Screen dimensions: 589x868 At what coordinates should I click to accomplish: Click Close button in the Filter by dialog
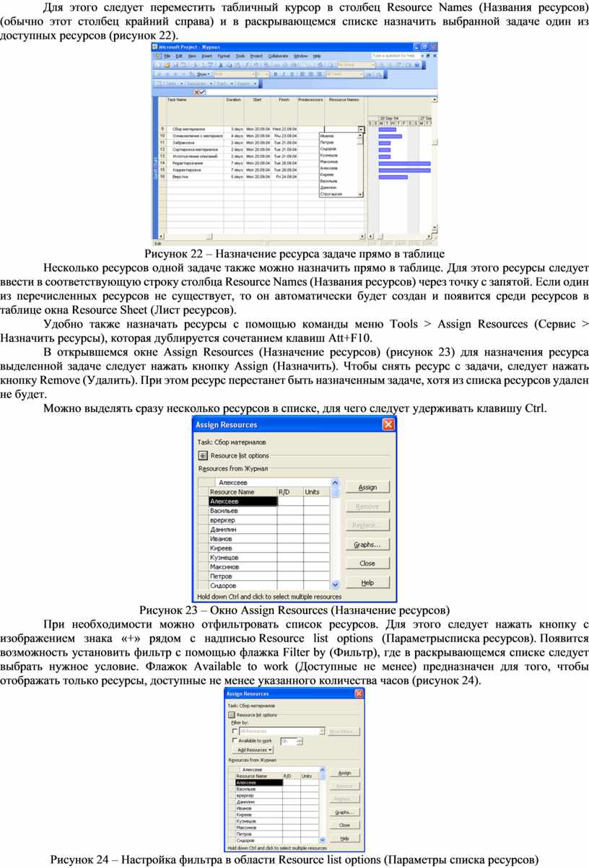[x=344, y=825]
